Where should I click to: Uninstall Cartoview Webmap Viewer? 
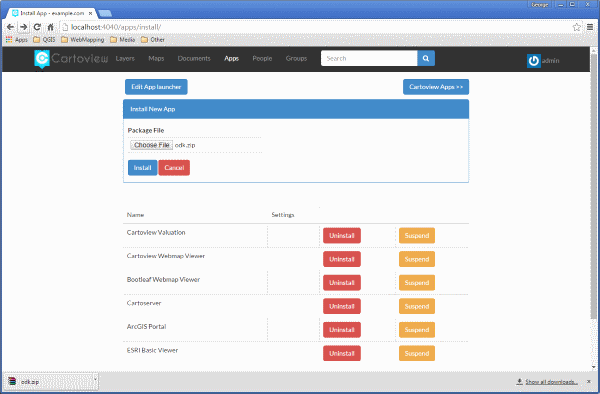tap(342, 259)
